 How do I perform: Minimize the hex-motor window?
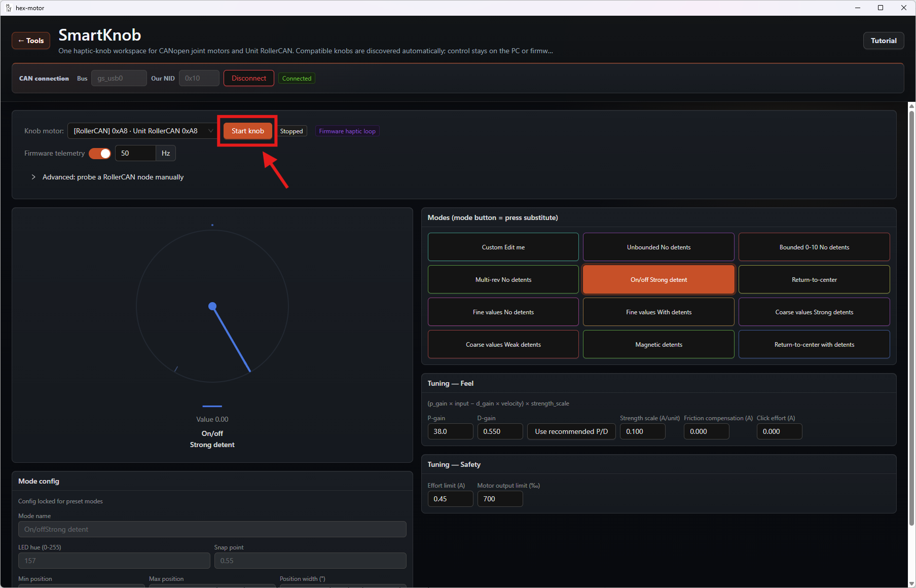[858, 8]
